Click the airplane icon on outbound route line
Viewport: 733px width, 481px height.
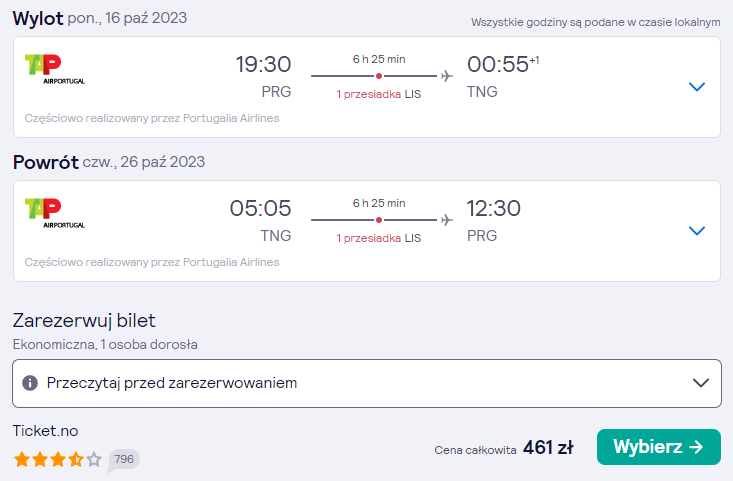pyautogui.click(x=447, y=76)
